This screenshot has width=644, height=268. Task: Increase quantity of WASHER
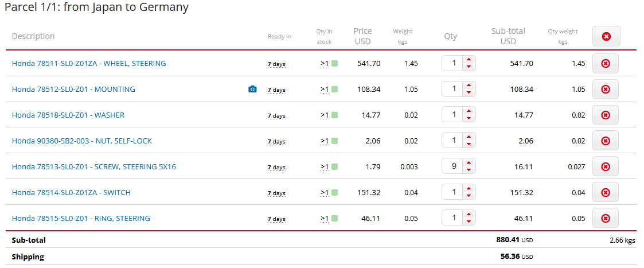(469, 111)
